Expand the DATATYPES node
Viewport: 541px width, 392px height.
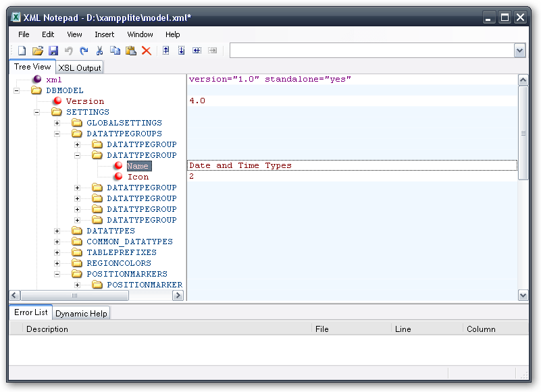(x=57, y=231)
